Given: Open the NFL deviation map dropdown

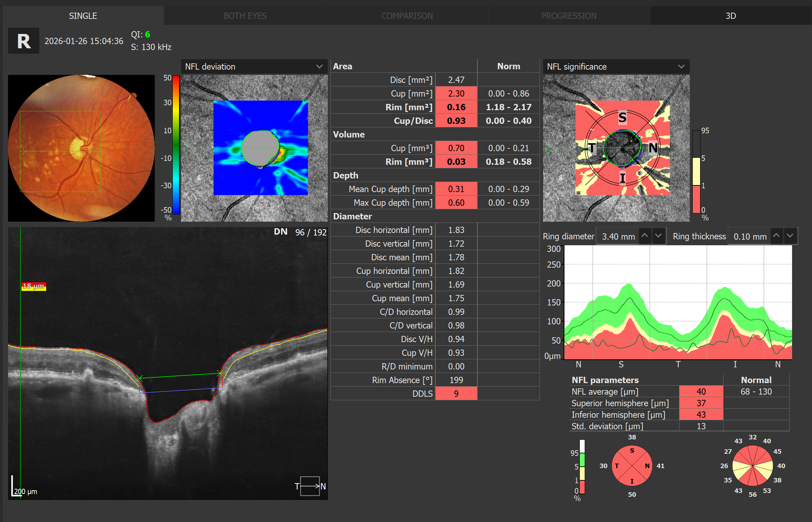Looking at the screenshot, I should pyautogui.click(x=254, y=66).
